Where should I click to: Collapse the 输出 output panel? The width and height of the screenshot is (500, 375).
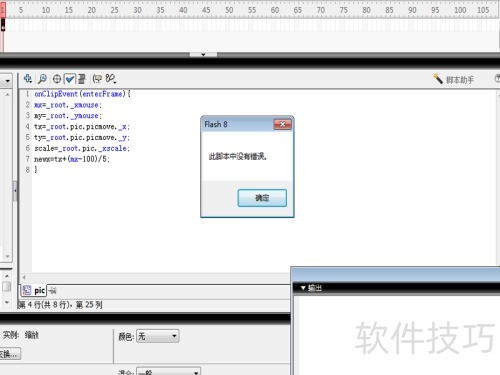[303, 288]
